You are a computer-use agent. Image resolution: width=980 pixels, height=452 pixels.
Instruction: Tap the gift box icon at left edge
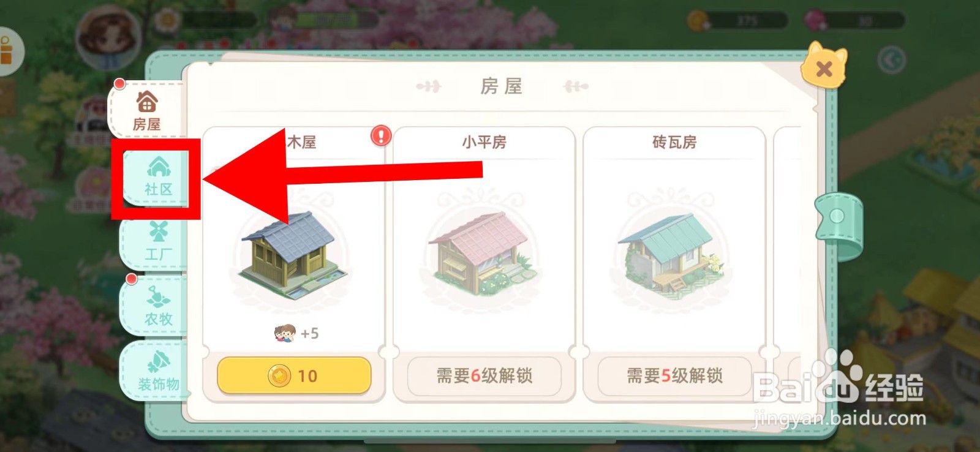point(7,51)
